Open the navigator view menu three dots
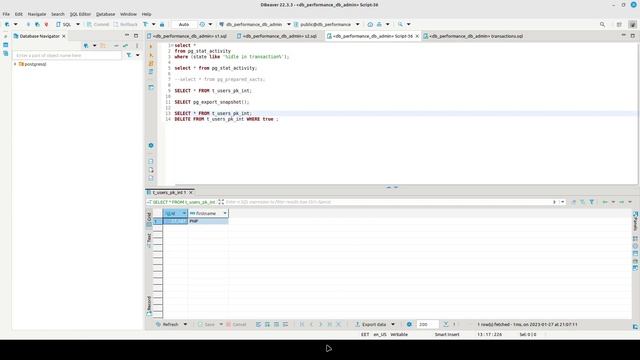 137,45
